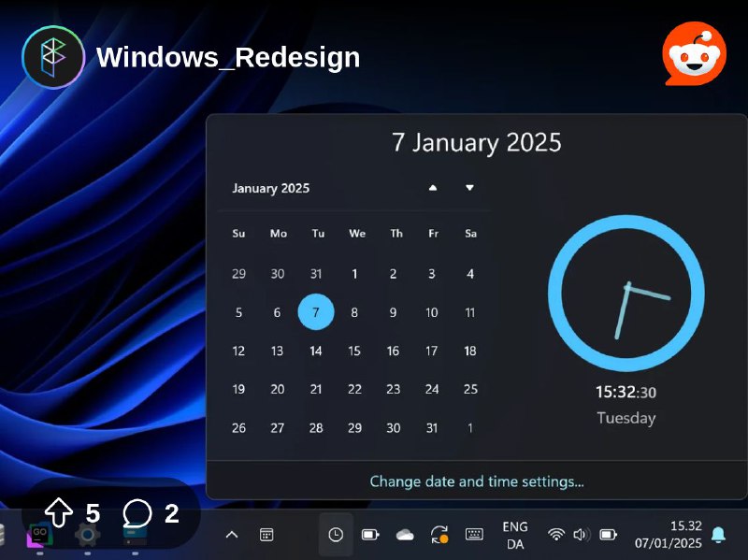
Task: Click day 18 in the calendar
Action: click(x=470, y=352)
